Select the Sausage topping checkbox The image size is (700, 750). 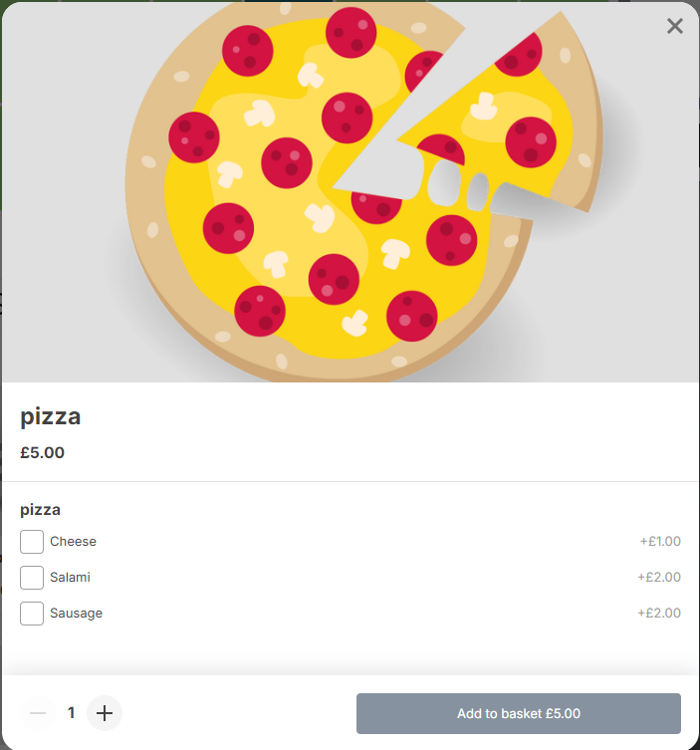[32, 614]
